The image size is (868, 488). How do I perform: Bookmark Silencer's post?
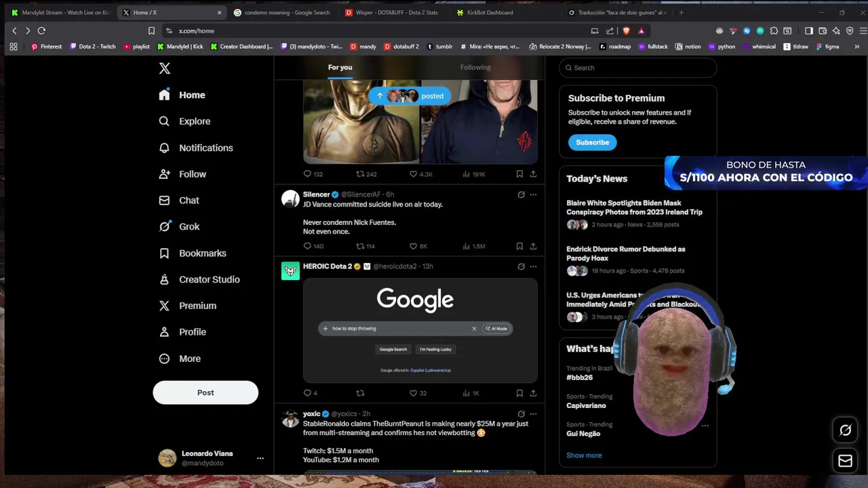(x=519, y=246)
